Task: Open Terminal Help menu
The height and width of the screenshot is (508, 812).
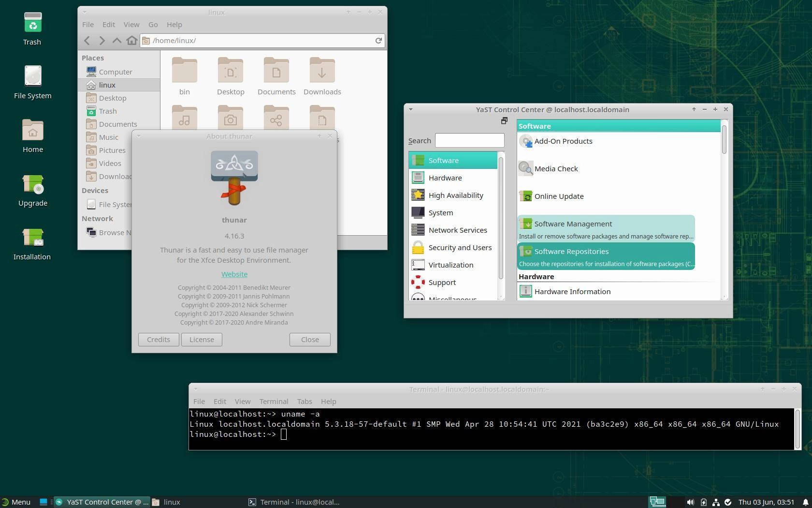Action: pos(328,401)
